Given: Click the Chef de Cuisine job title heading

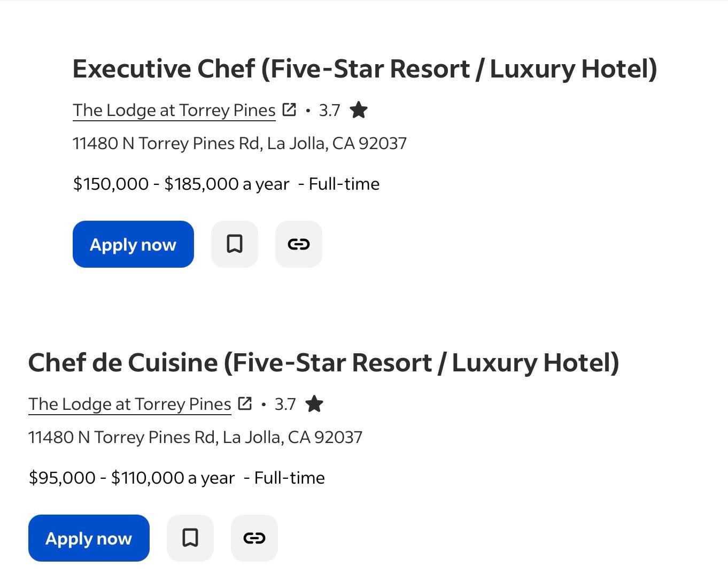Looking at the screenshot, I should pos(323,363).
